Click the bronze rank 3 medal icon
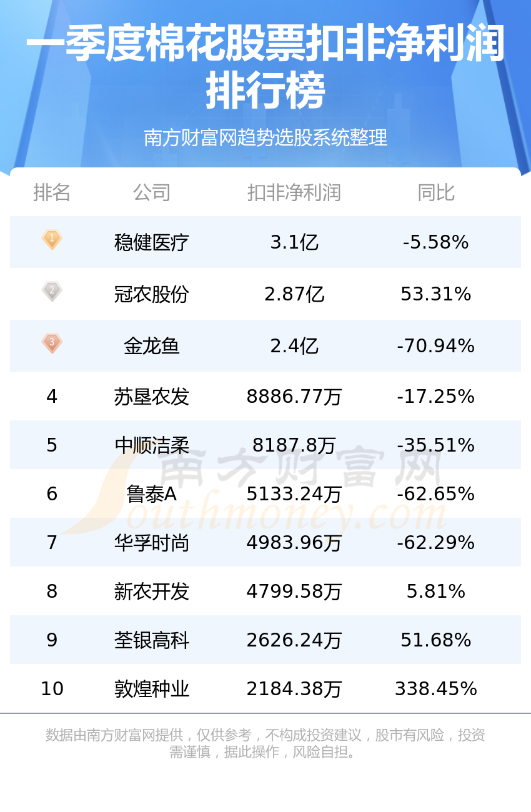The image size is (531, 812). click(x=52, y=344)
